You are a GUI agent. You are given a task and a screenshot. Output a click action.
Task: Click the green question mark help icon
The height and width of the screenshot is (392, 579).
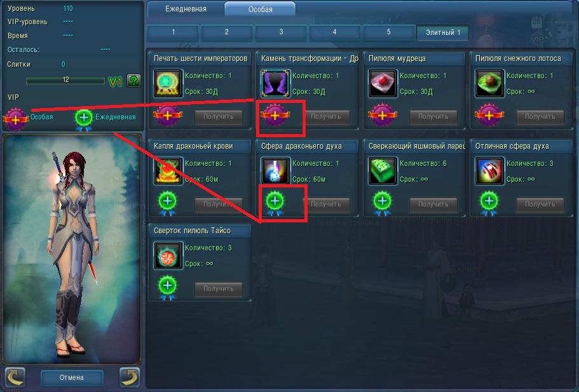[133, 81]
